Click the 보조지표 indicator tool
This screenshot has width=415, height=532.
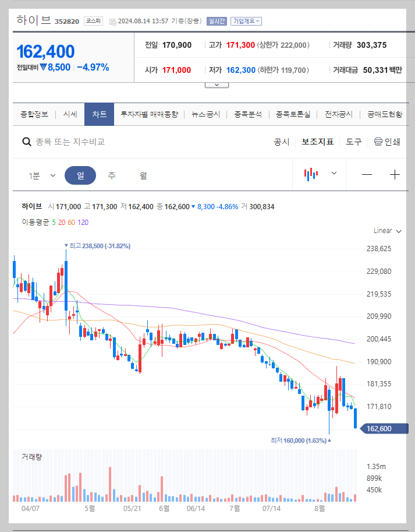point(317,142)
